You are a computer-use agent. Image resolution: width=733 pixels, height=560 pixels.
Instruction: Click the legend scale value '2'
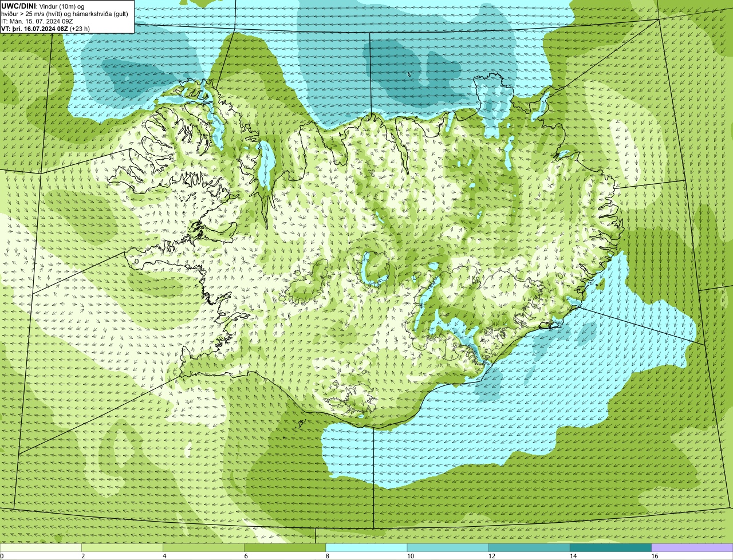83,556
